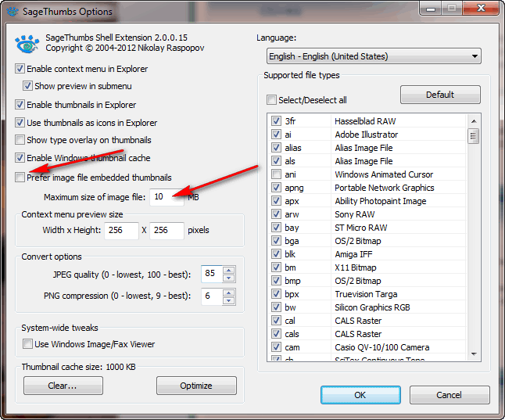Uncheck the apx Ability Photopaint type
Screen dimensions: 505x420
[276, 201]
